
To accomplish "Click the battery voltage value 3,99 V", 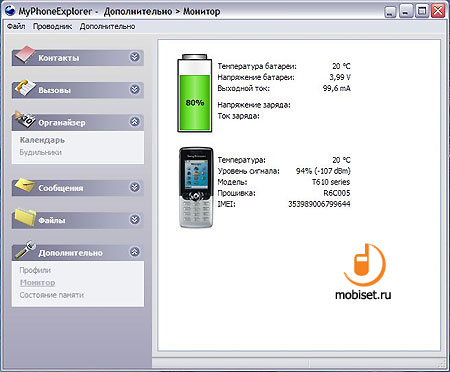I will [x=340, y=77].
